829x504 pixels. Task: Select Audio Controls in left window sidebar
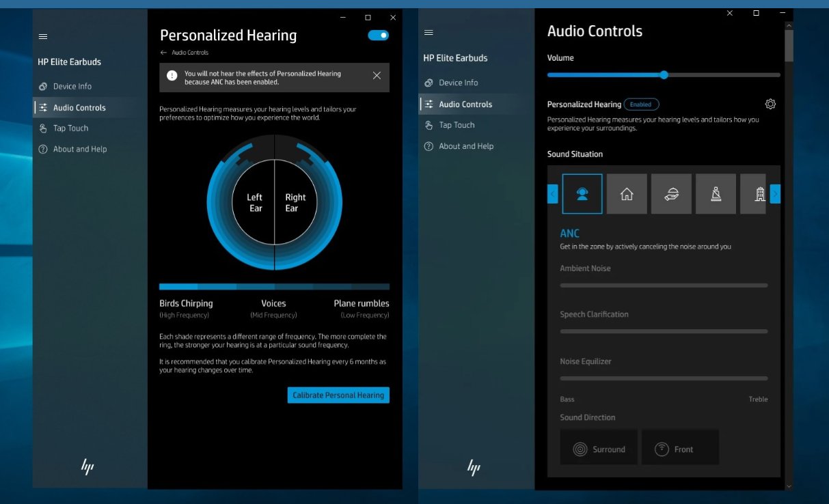[x=90, y=107]
